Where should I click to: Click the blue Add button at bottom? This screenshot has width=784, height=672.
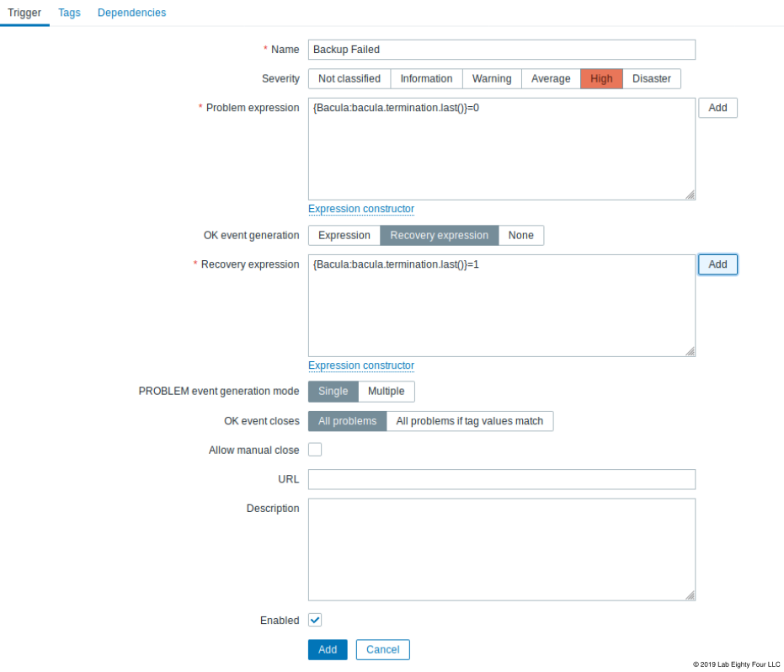[328, 649]
